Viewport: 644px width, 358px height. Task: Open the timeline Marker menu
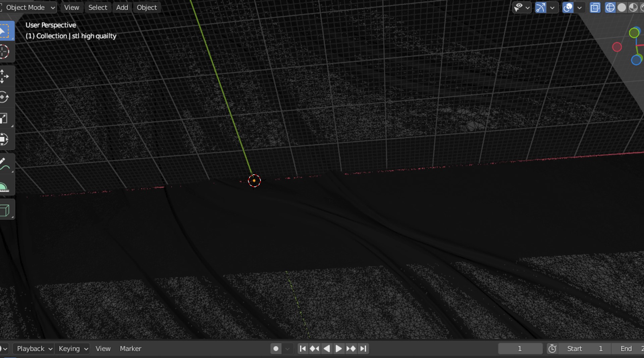tap(130, 349)
